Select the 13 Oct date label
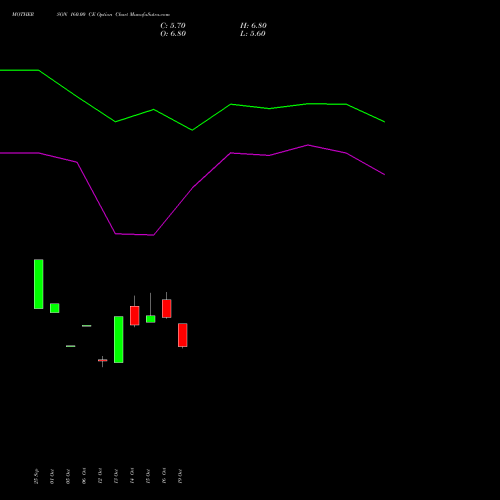500x500 pixels. tap(116, 476)
